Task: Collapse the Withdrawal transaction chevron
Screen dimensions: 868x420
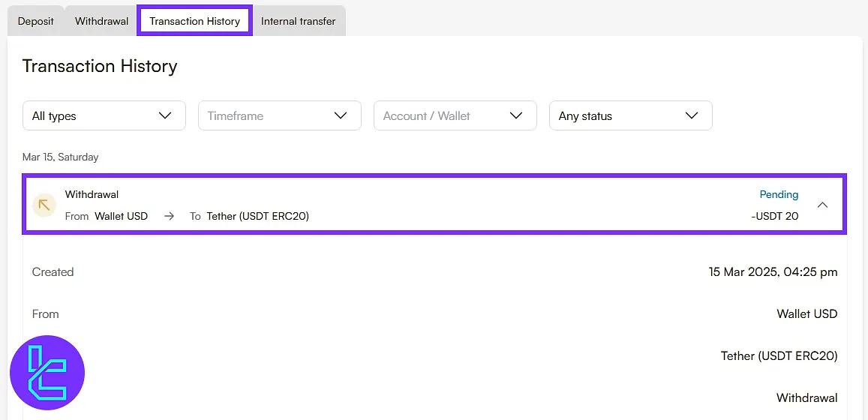Action: coord(822,205)
